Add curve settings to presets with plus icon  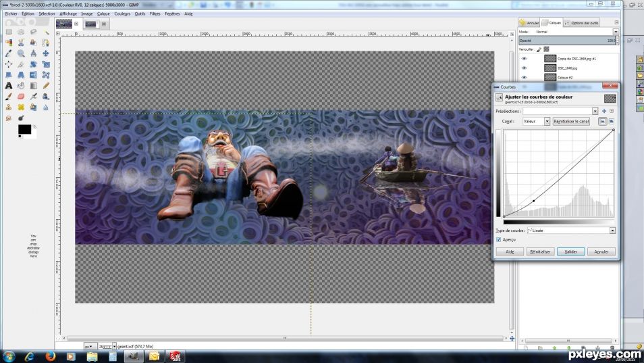(603, 111)
